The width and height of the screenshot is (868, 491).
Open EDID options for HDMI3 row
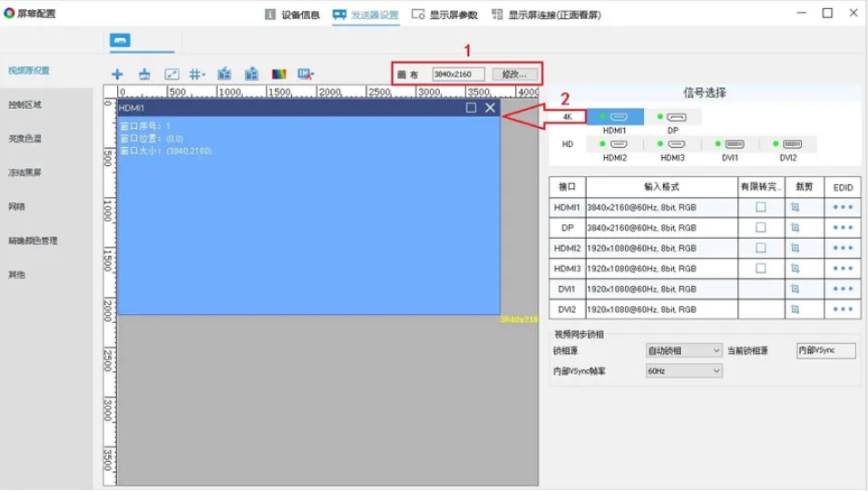843,269
